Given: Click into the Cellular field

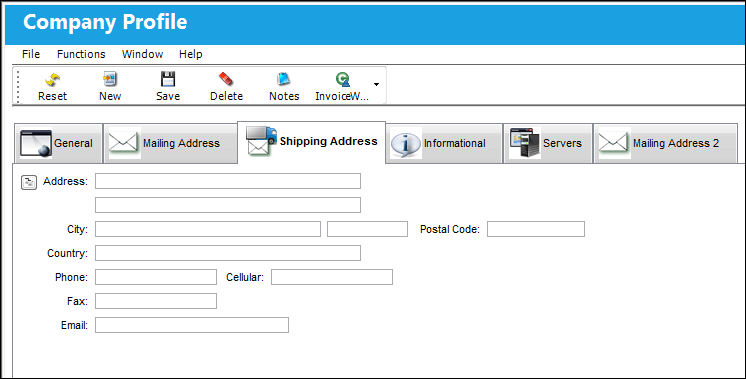Looking at the screenshot, I should (332, 277).
